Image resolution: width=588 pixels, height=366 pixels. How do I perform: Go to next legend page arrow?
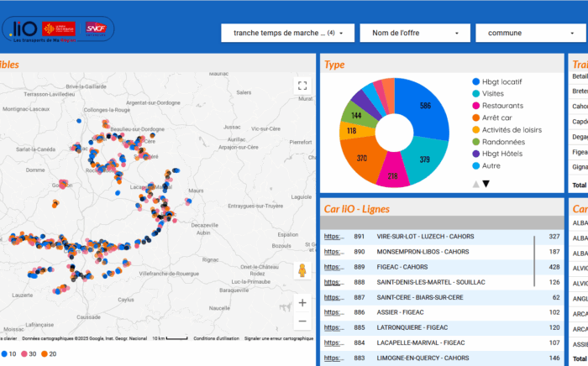486,184
